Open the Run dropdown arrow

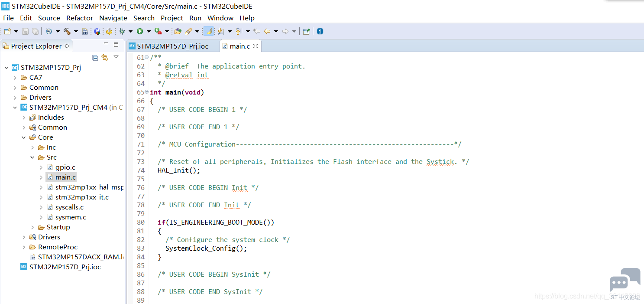(x=149, y=31)
